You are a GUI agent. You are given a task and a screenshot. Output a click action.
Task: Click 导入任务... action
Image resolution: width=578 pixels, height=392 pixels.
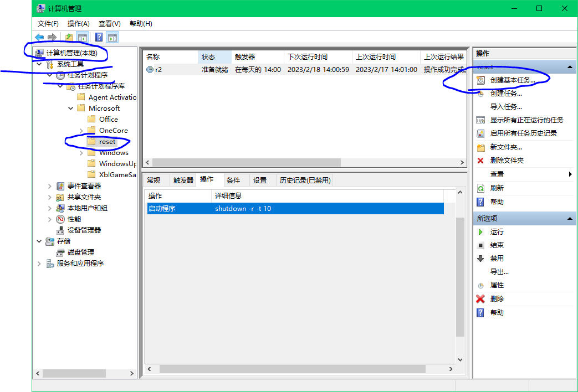pyautogui.click(x=506, y=107)
